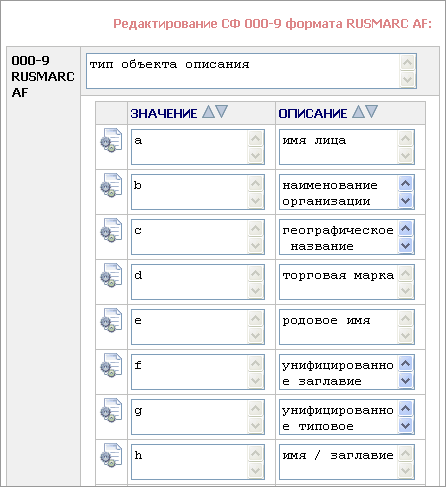Edit the 'унифицированное заглавие' description field
The width and height of the screenshot is (446, 487).
coord(347,372)
